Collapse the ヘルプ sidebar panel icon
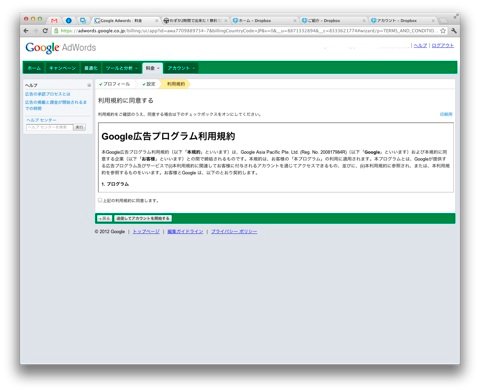Viewport: 480px width, 392px height. [89, 85]
